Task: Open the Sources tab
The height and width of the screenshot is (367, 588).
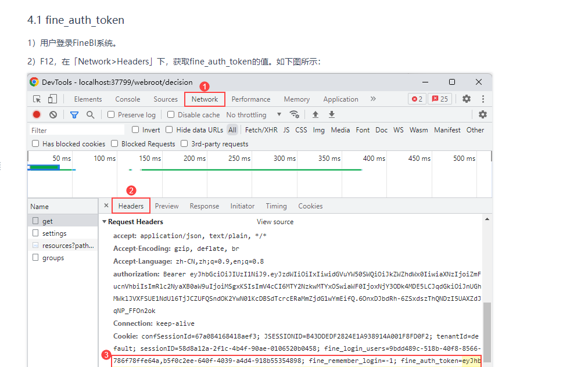Action: 166,99
